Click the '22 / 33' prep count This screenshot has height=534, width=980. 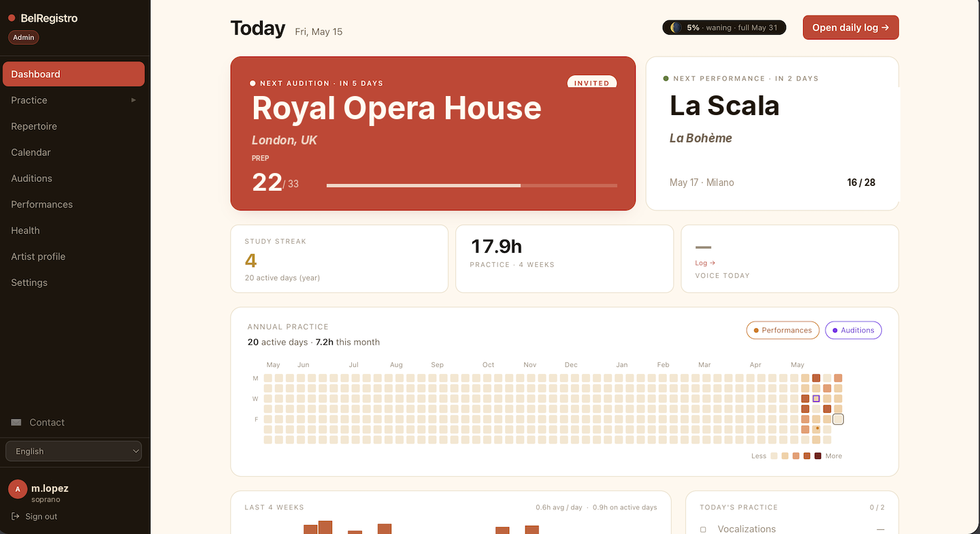[x=275, y=183]
